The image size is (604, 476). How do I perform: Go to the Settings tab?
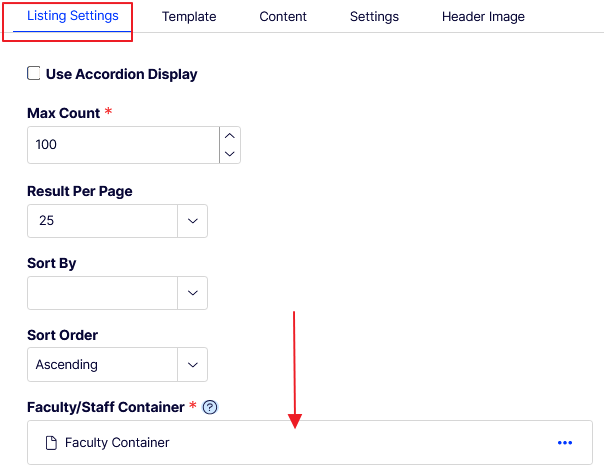tap(374, 17)
